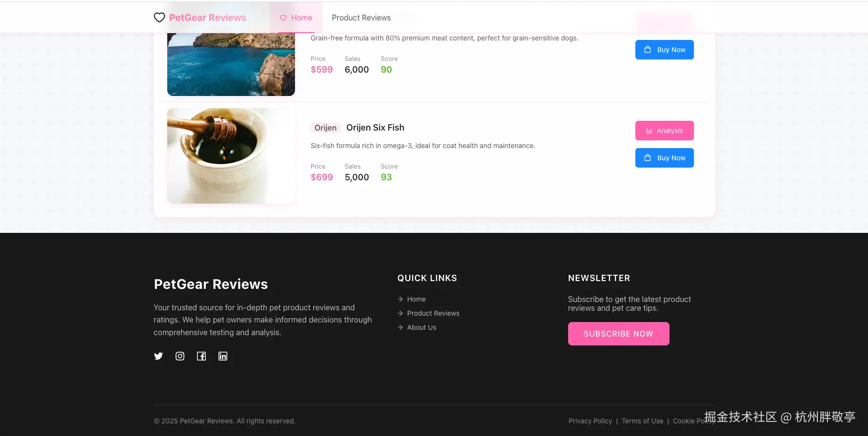Go to Home in the Quick Links
Viewport: 868px width, 436px height.
coord(416,299)
